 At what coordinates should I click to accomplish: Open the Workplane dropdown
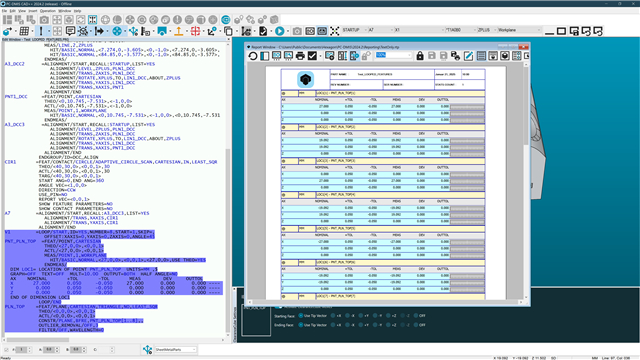coord(519,30)
